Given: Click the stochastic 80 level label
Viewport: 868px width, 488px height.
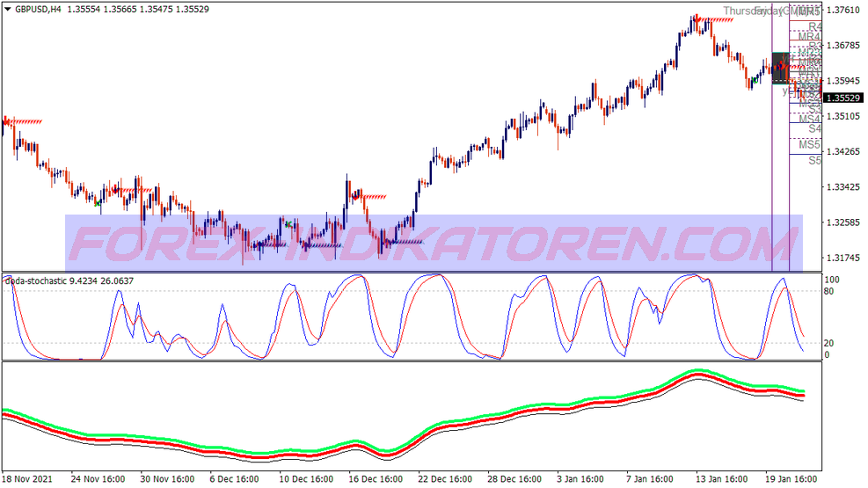Looking at the screenshot, I should click(828, 291).
